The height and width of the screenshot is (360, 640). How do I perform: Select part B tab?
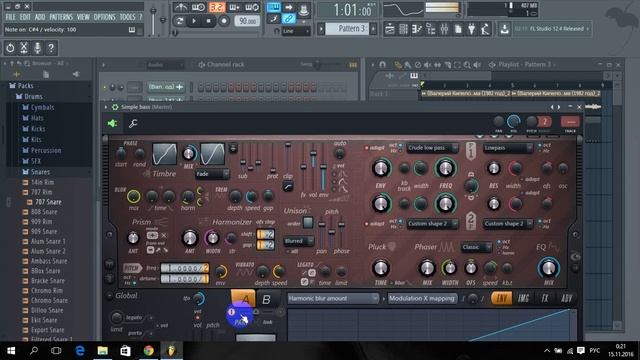[266, 299]
